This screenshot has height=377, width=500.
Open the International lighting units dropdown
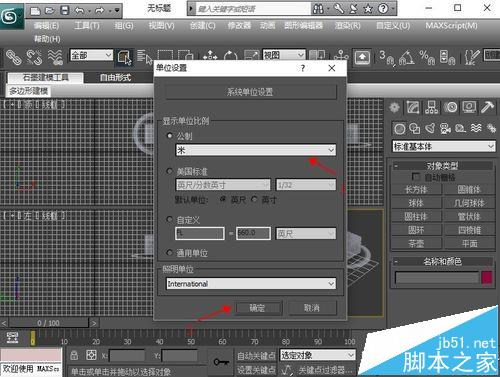[x=251, y=284]
